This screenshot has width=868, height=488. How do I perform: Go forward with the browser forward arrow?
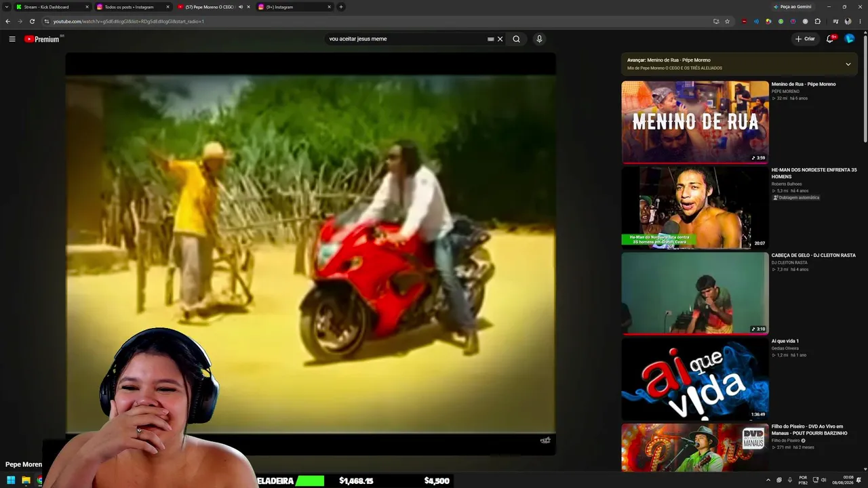20,21
